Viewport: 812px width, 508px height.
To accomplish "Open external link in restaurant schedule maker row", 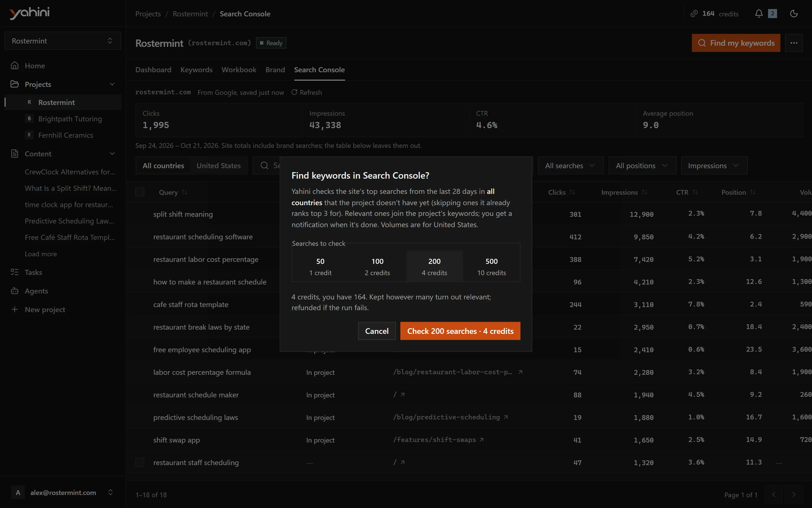I will pyautogui.click(x=403, y=395).
